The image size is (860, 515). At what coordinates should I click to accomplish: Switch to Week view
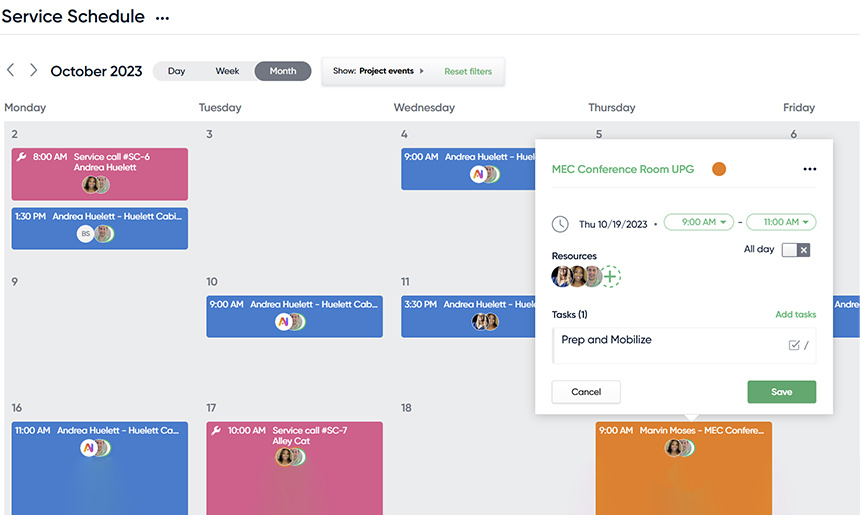click(x=227, y=71)
